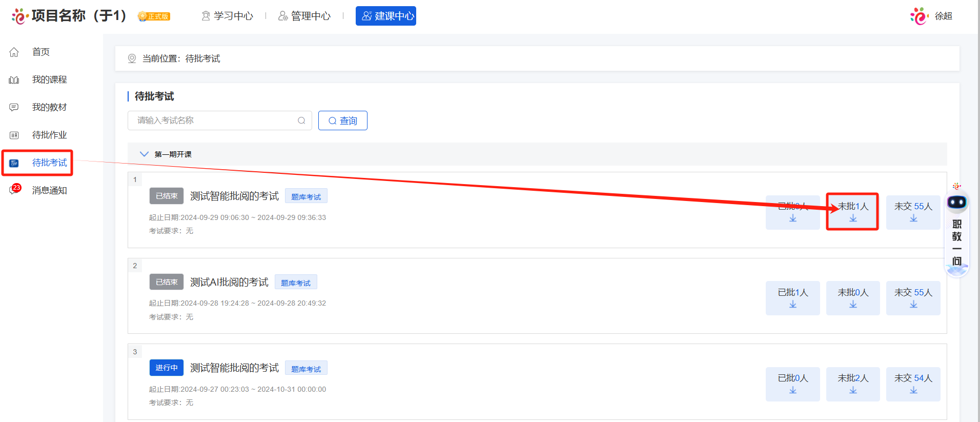The width and height of the screenshot is (980, 422).
Task: Click the 我的教材 chat icon
Action: (14, 107)
